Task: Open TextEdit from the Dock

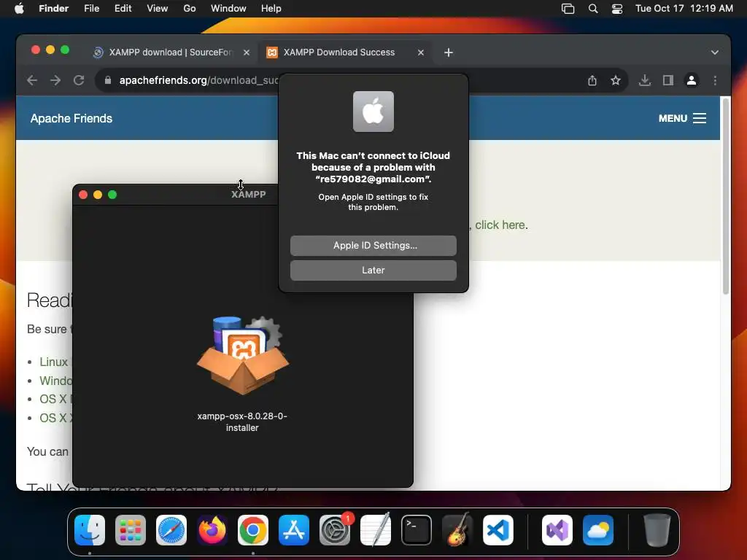Action: pos(376,530)
